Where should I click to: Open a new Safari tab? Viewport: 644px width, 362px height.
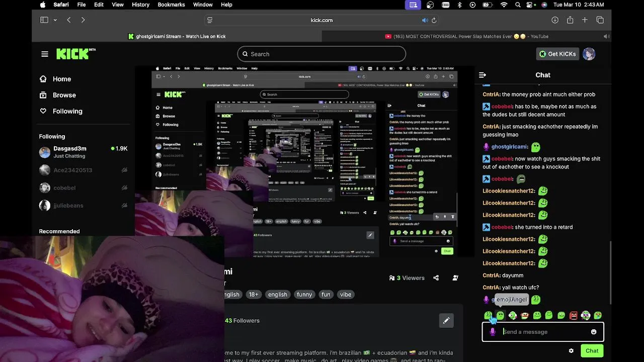point(585,20)
